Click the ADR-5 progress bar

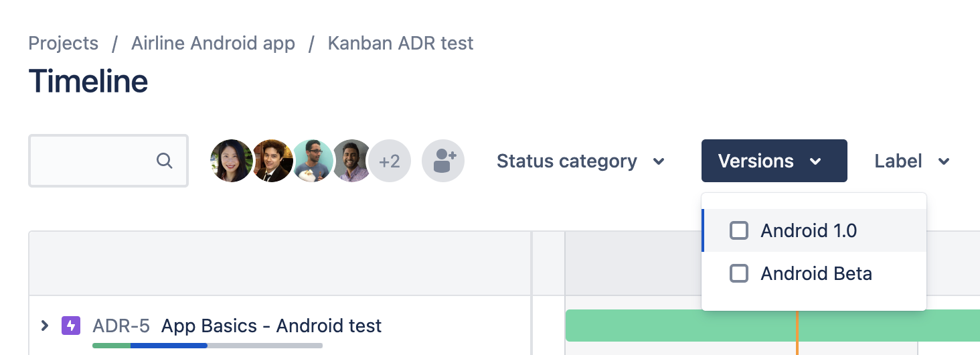(207, 346)
